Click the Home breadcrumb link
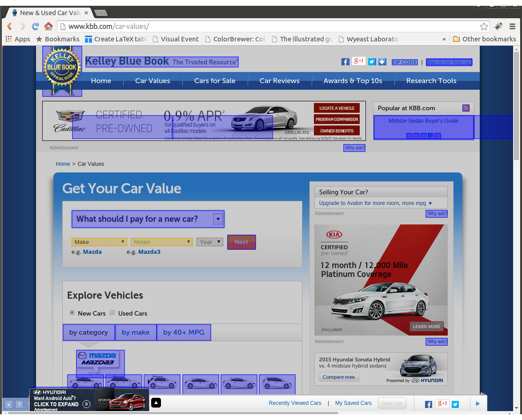The width and height of the screenshot is (522, 420). 63,164
